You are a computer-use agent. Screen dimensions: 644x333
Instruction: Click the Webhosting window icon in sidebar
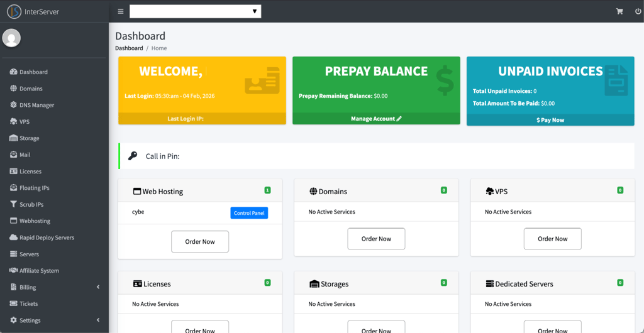13,221
